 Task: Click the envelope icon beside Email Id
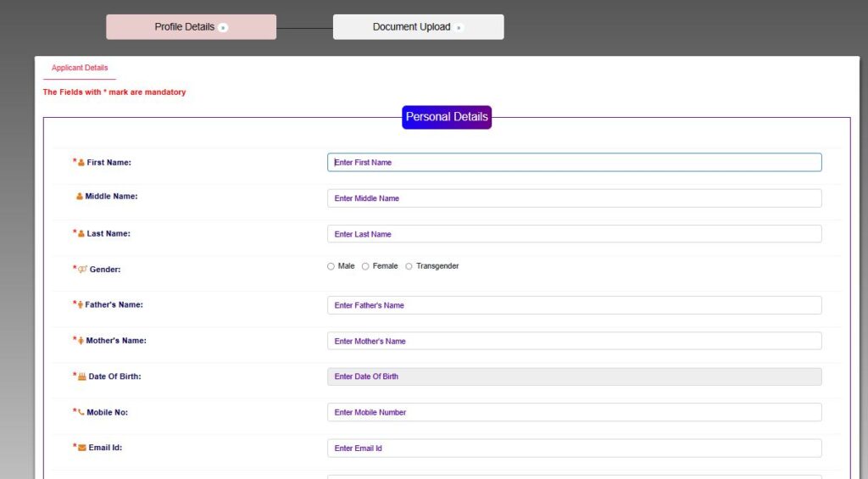(x=82, y=448)
